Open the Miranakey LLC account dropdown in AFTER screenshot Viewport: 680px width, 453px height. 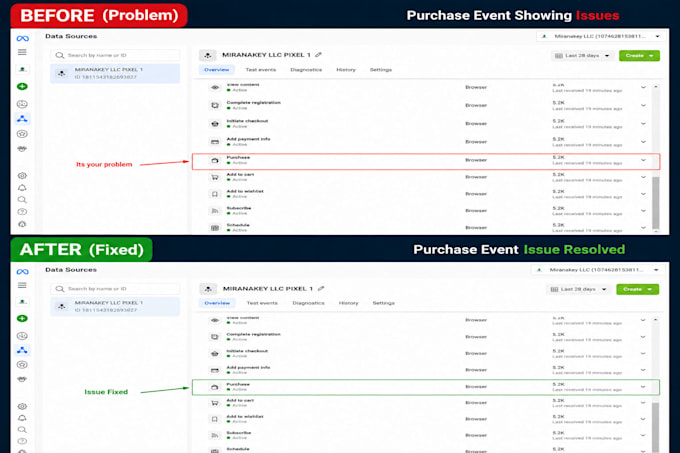[x=597, y=270]
